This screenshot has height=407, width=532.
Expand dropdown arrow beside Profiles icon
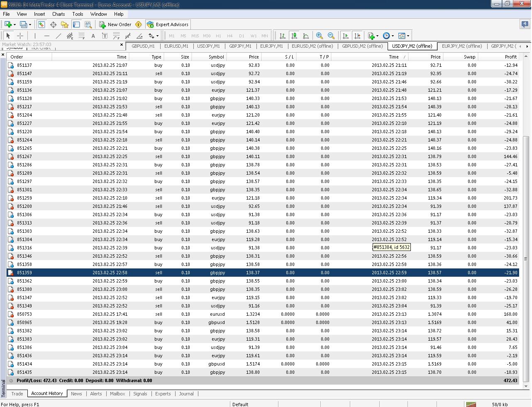[x=30, y=24]
